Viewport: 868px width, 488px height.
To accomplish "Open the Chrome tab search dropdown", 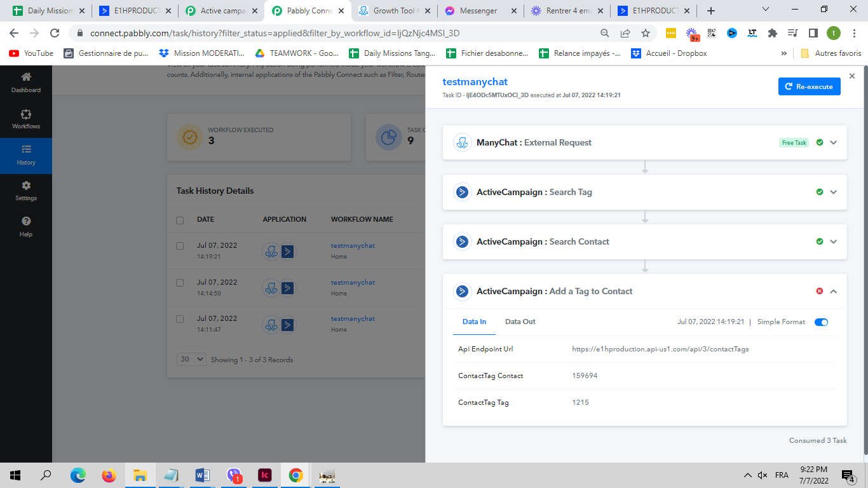I will tap(765, 9).
